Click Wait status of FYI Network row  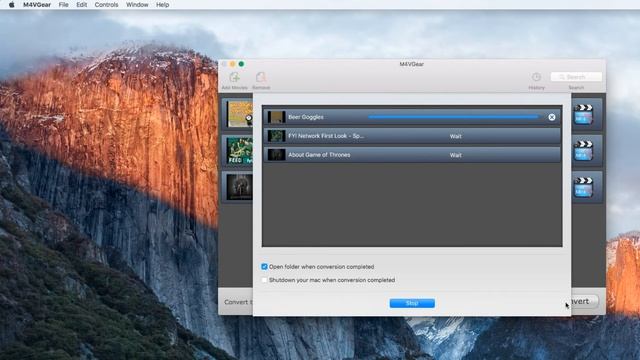pos(456,136)
